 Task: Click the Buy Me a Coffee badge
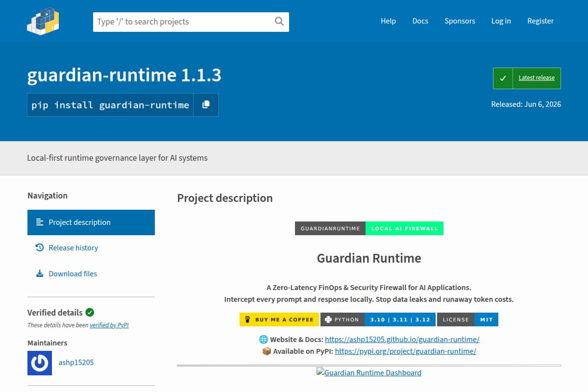tap(279, 319)
